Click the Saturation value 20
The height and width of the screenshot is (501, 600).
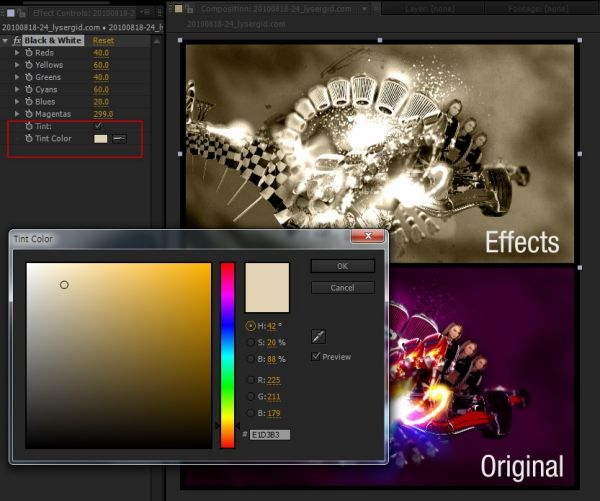point(271,343)
